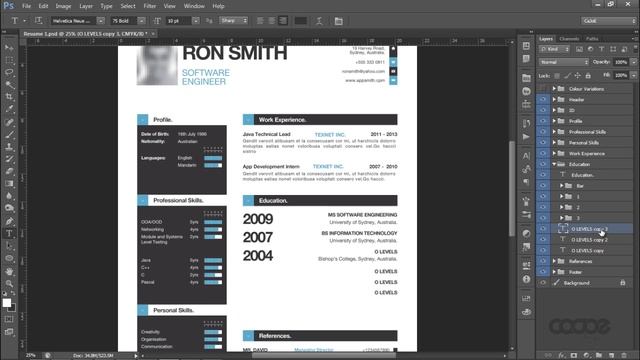Select the Crop tool

tap(9, 97)
